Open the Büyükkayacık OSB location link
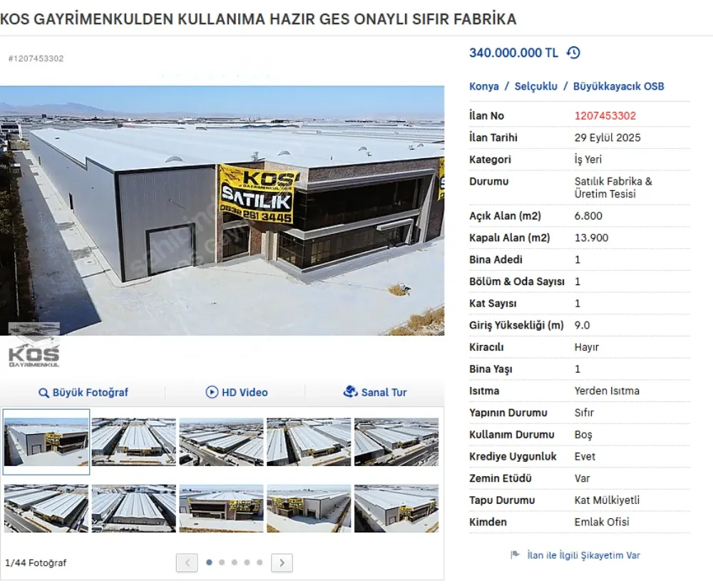The image size is (713, 588). click(x=618, y=86)
